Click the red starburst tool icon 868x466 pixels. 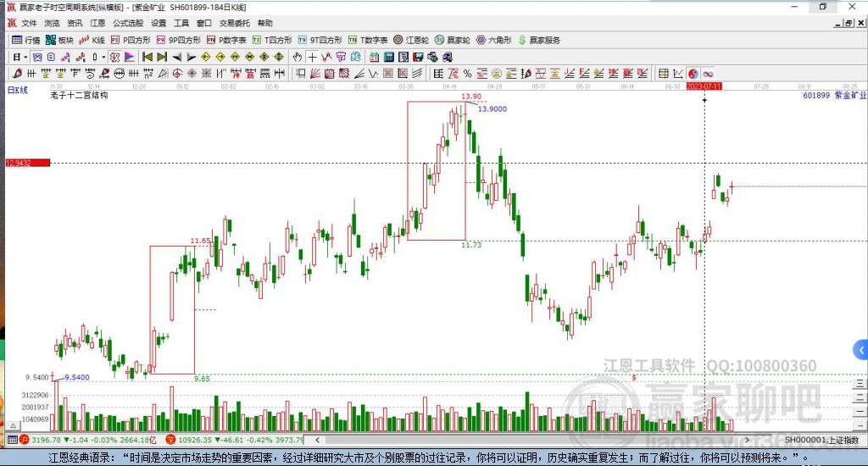(x=192, y=74)
